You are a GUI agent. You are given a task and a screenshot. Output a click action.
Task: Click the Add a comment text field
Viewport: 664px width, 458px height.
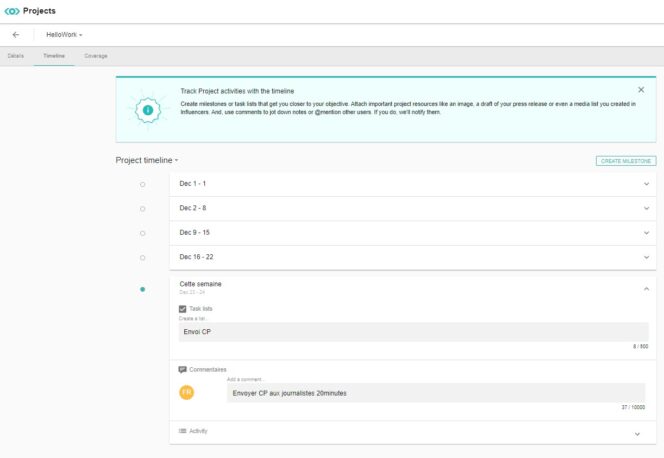click(435, 393)
